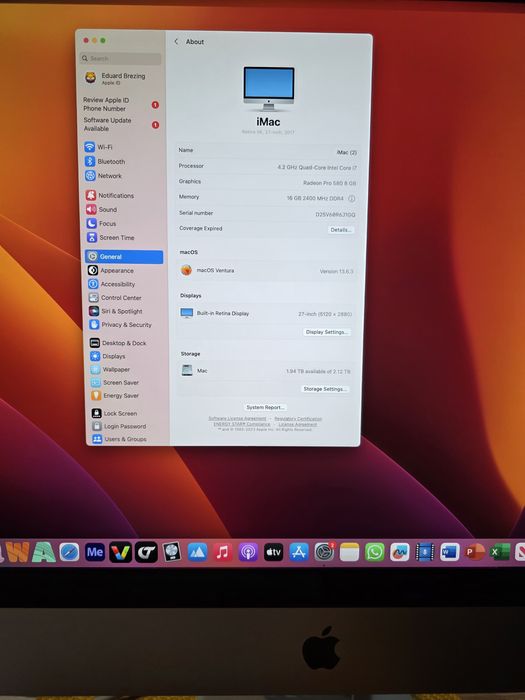
Task: Launch the Apple TV app in the Dock
Action: (x=273, y=552)
